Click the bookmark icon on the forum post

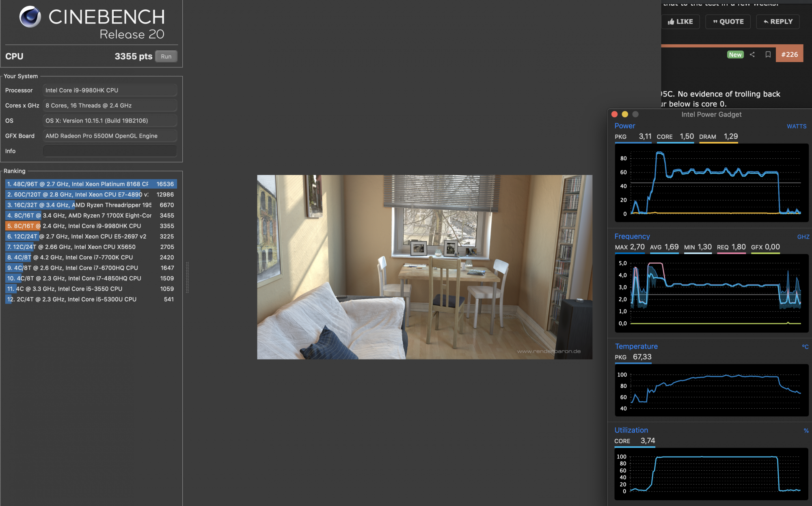pyautogui.click(x=768, y=54)
